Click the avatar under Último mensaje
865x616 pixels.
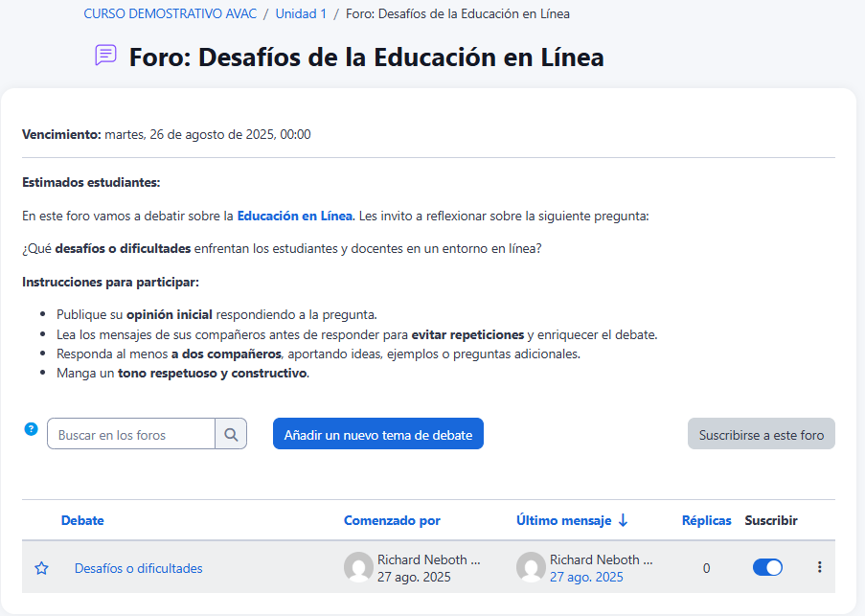[x=531, y=567]
